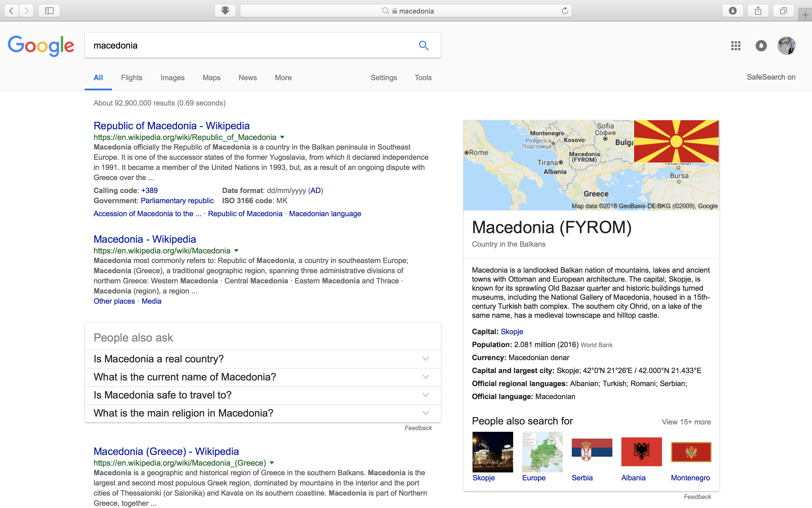Switch to the Maps tab
The width and height of the screenshot is (812, 508).
tap(211, 78)
